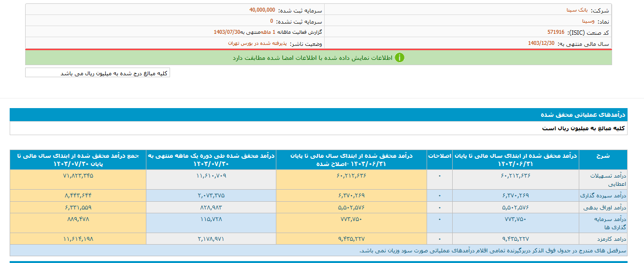
Task: Click column header ending 1403/06/31 اصلاح شده
Action: tap(351, 160)
